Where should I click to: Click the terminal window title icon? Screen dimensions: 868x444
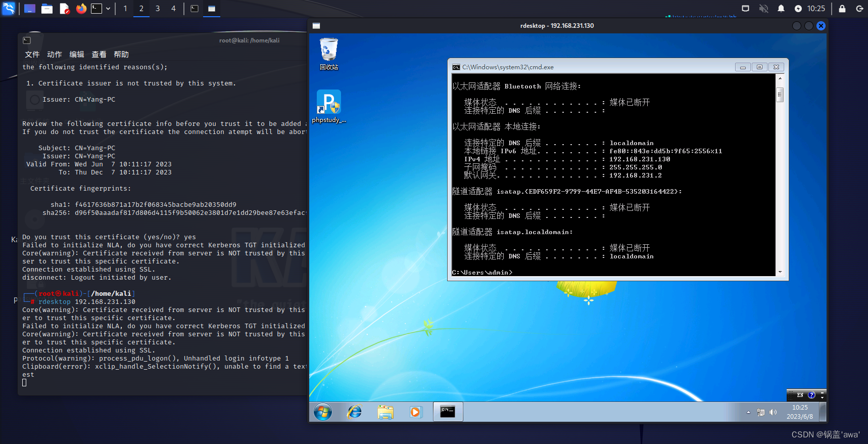pos(27,40)
